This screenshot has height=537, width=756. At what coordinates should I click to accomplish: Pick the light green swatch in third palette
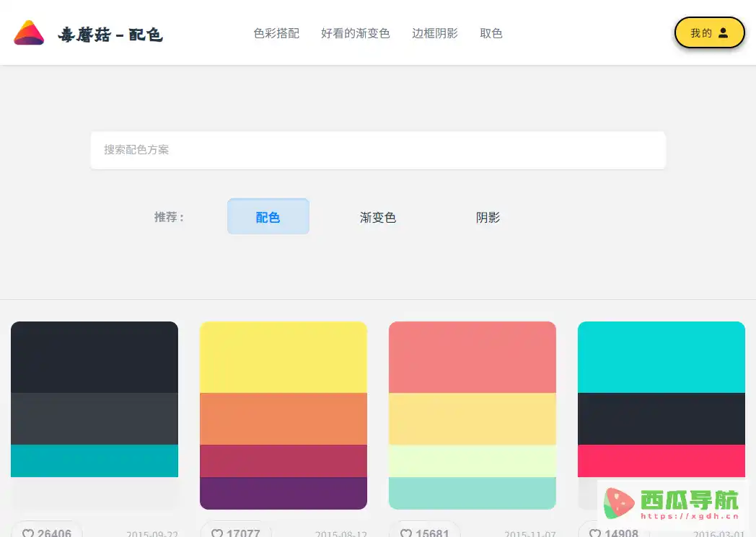tap(472, 461)
